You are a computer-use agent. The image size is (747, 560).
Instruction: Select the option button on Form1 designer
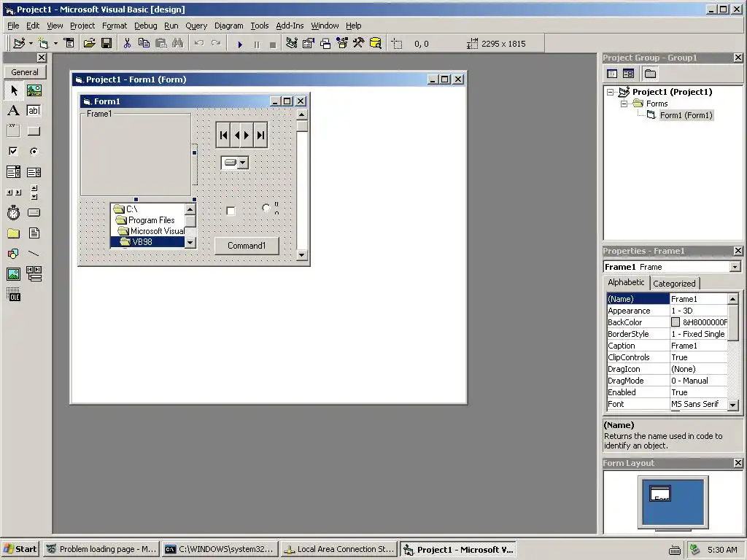[x=266, y=208]
